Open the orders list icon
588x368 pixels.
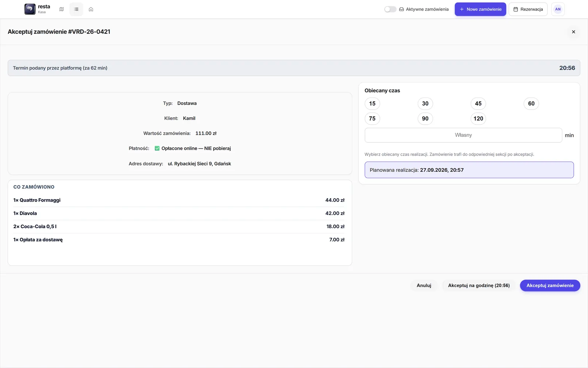76,9
